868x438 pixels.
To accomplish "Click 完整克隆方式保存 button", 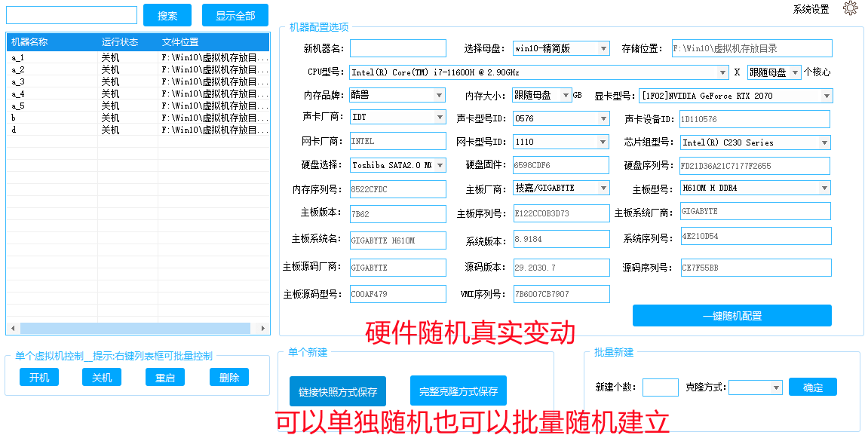I will [459, 391].
